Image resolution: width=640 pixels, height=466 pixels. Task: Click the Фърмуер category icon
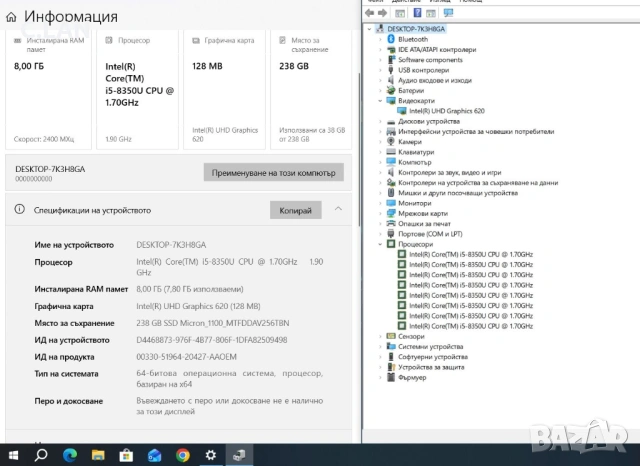point(391,377)
